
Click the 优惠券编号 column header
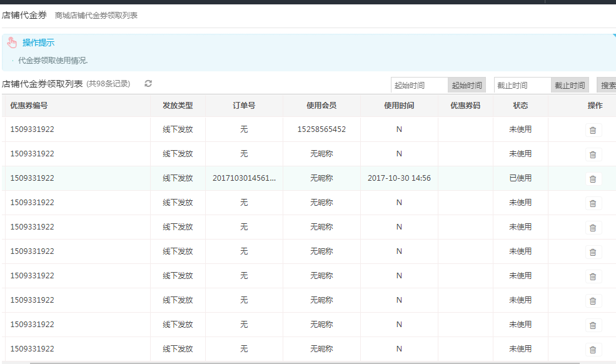29,106
